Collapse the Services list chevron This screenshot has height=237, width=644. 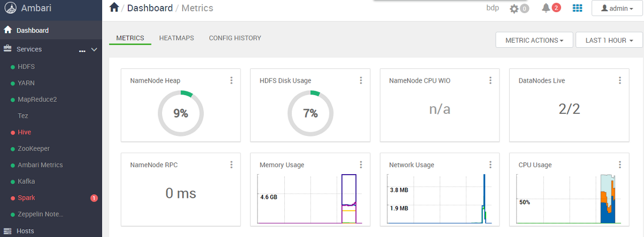click(94, 49)
